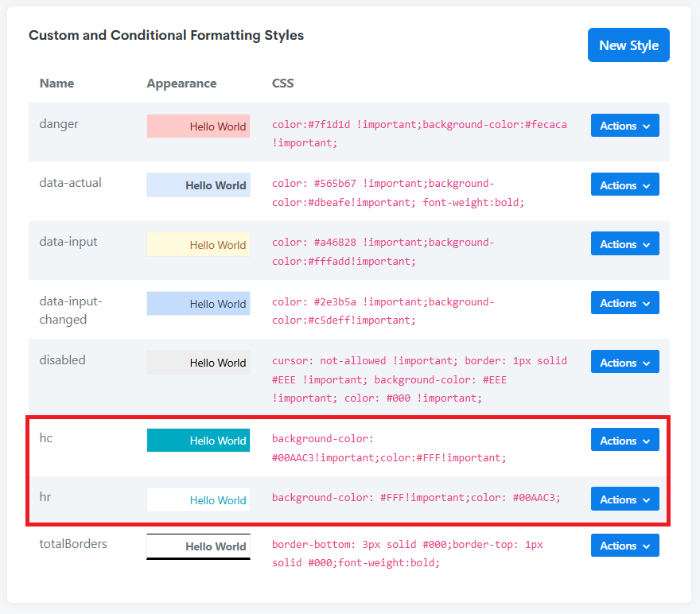Click the New Style button
Viewport: 700px width, 614px height.
628,45
